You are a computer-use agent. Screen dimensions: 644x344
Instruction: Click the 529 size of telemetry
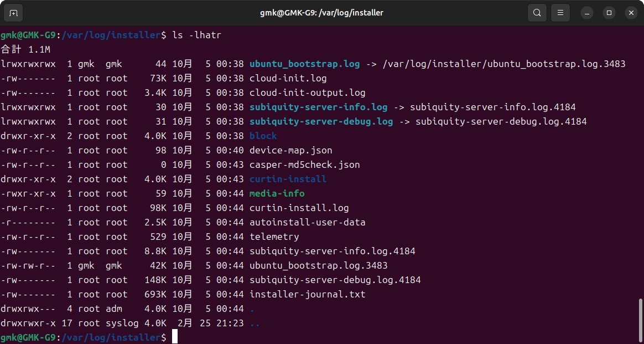pos(158,237)
